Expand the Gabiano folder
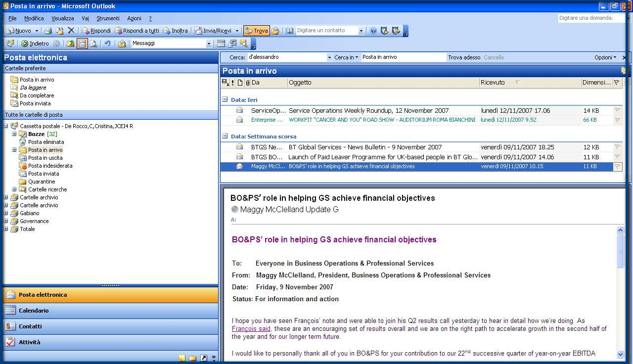The height and width of the screenshot is (364, 633). pyautogui.click(x=6, y=213)
